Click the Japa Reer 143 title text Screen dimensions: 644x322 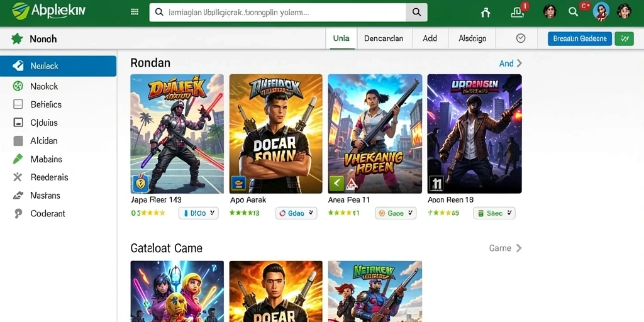[156, 200]
